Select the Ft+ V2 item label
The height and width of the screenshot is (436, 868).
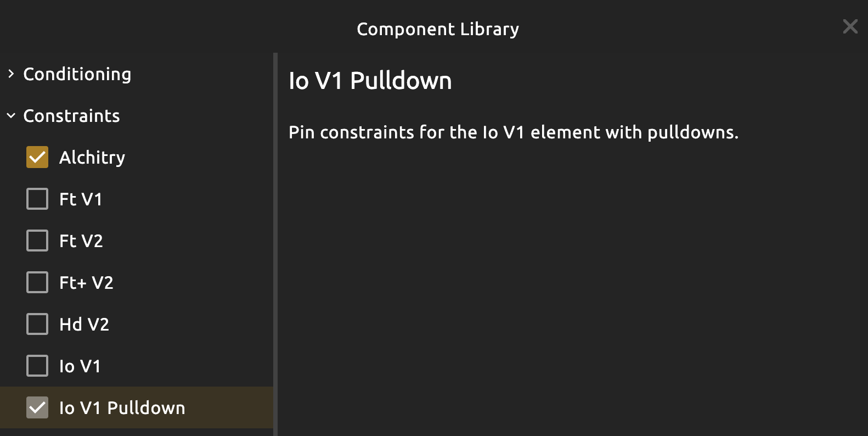86,283
